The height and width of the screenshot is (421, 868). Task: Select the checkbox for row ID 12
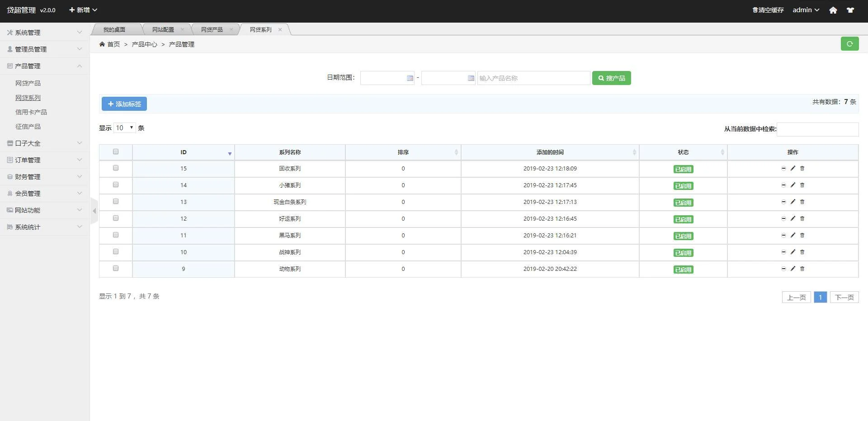click(116, 218)
